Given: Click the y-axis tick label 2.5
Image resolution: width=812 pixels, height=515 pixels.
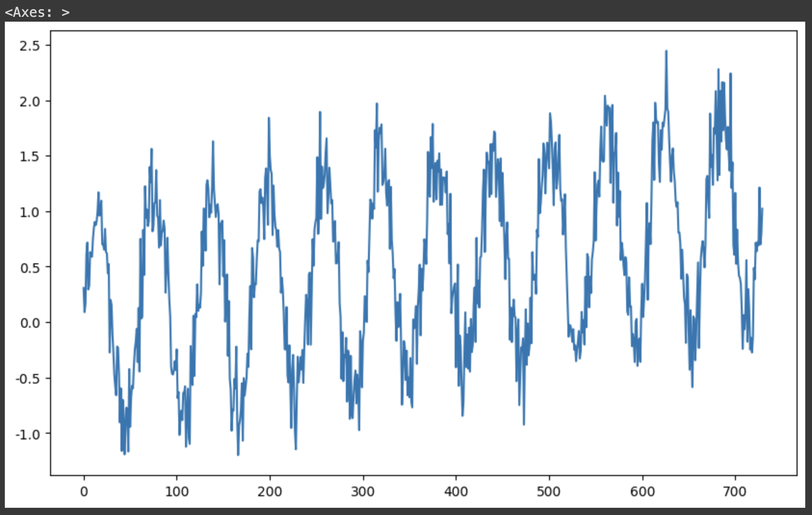Looking at the screenshot, I should (x=29, y=46).
